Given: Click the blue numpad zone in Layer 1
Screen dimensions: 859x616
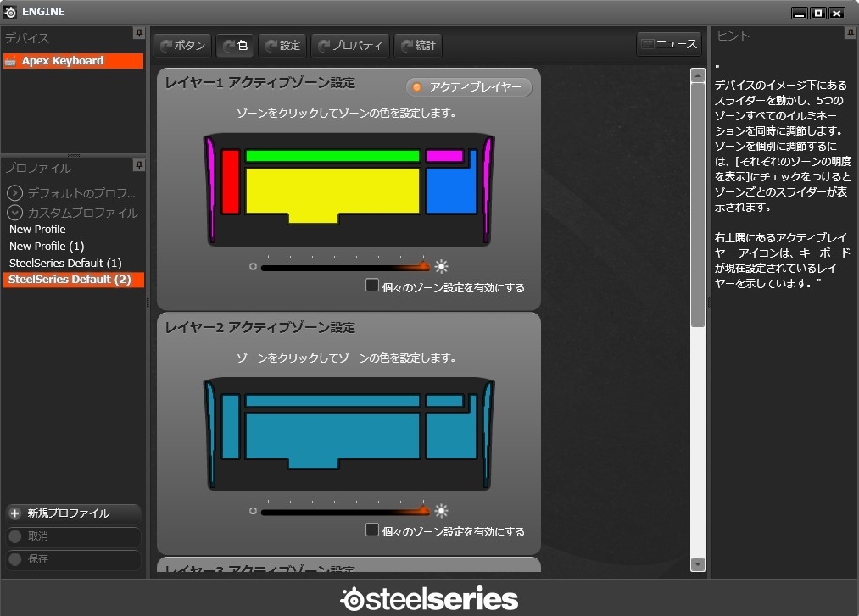Looking at the screenshot, I should [x=451, y=191].
